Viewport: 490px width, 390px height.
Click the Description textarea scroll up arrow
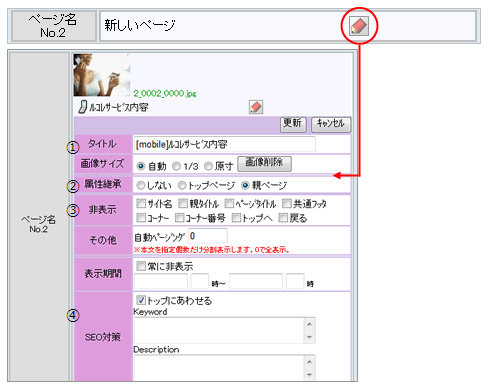(x=309, y=362)
